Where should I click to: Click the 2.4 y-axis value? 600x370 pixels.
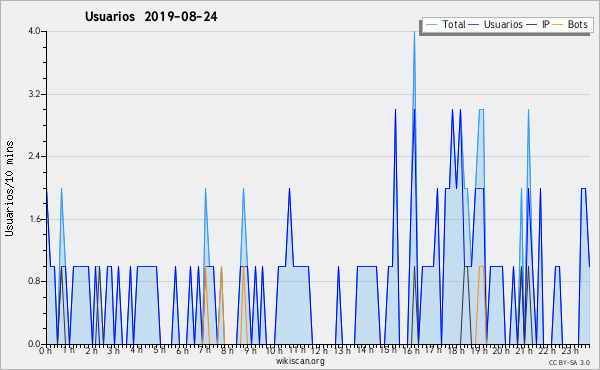coord(34,156)
